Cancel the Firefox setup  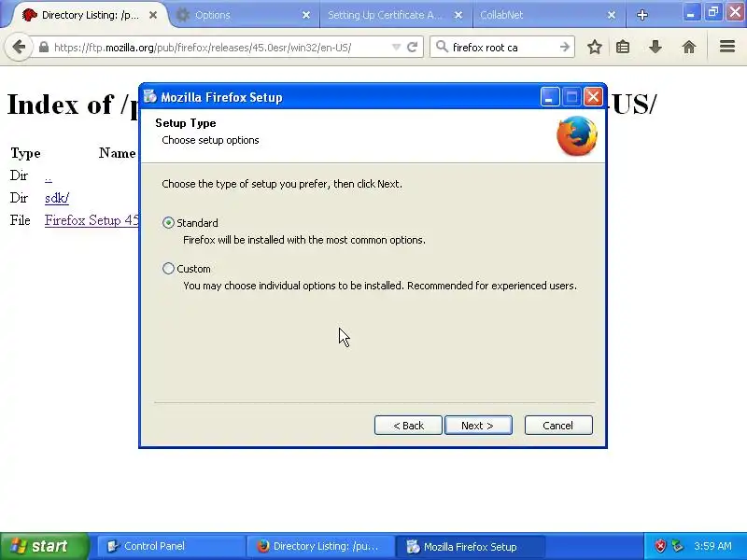coord(558,426)
